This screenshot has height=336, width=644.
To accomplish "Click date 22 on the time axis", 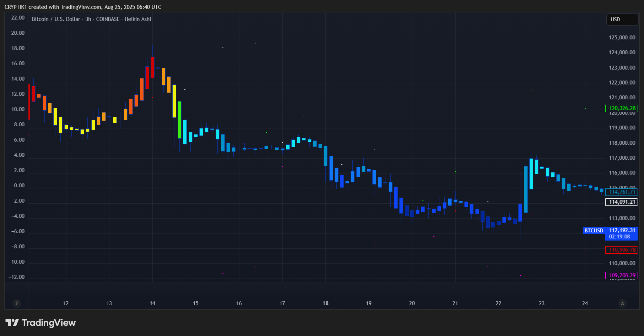I will [498, 303].
